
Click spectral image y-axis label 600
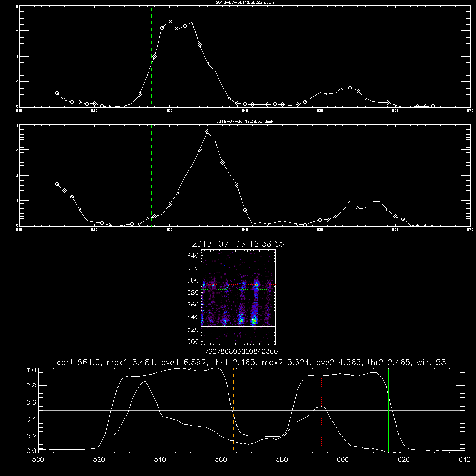[193, 280]
